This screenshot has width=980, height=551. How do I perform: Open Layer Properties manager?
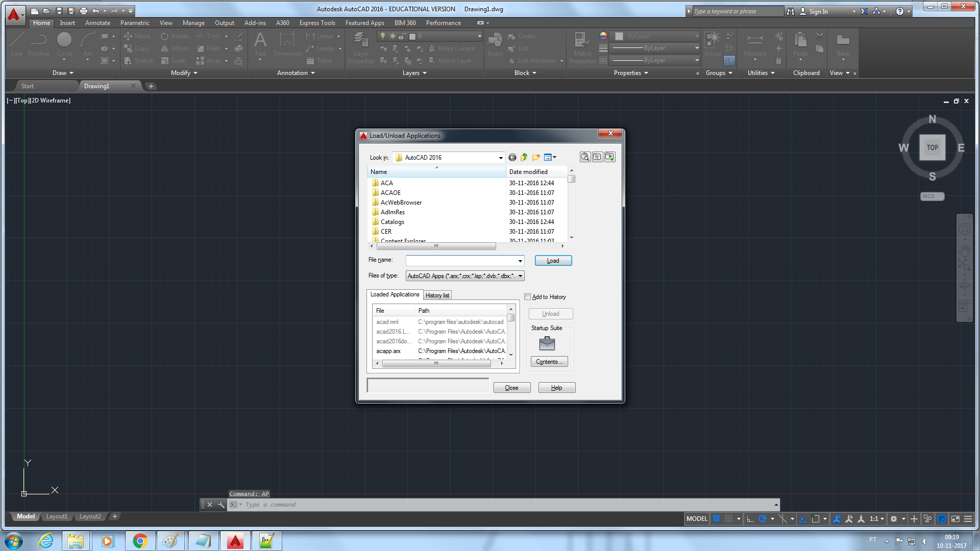point(361,47)
